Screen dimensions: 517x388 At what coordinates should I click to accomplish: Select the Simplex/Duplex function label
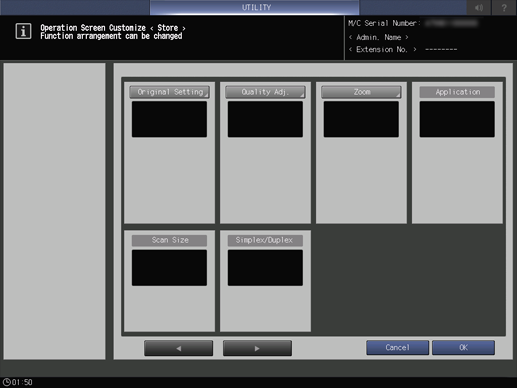pos(265,240)
